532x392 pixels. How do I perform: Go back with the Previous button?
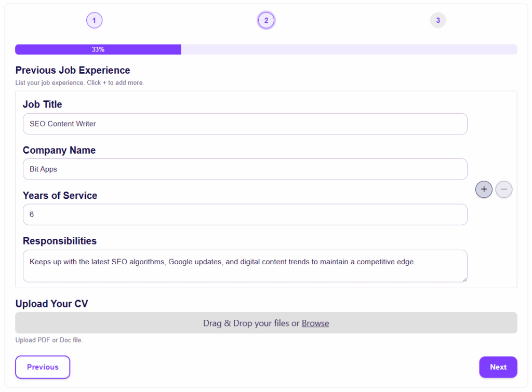[43, 367]
